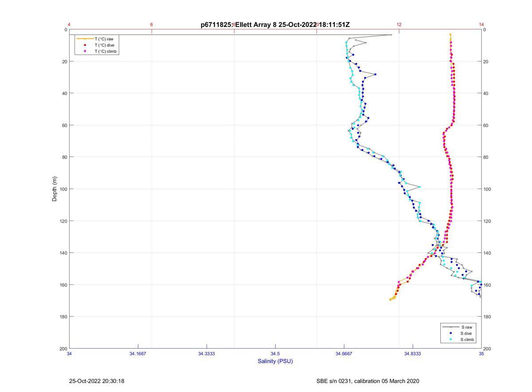Click the 'T (°C) climb' legend entry
Viewport: 532px width, 392px height.
coord(106,51)
